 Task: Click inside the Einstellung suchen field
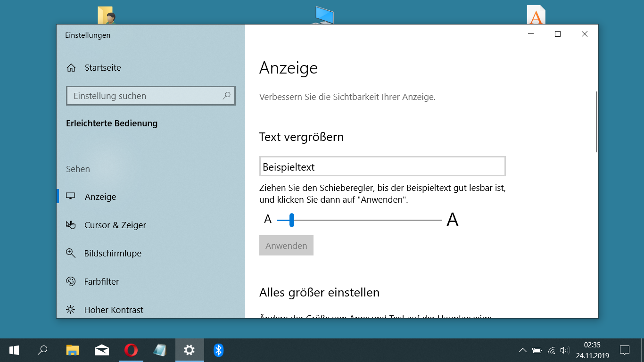(141, 96)
